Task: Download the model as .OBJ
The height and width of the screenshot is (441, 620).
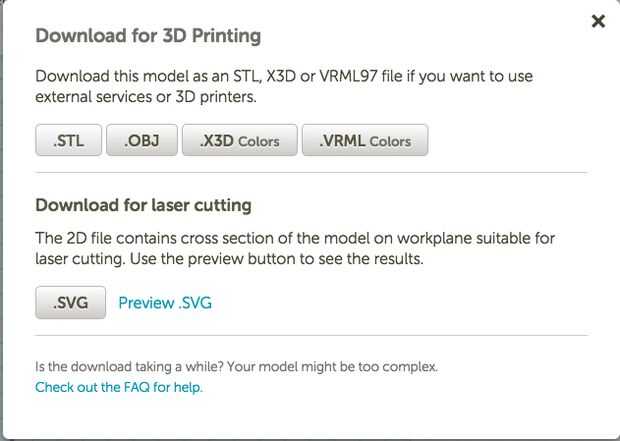Action: [x=141, y=141]
